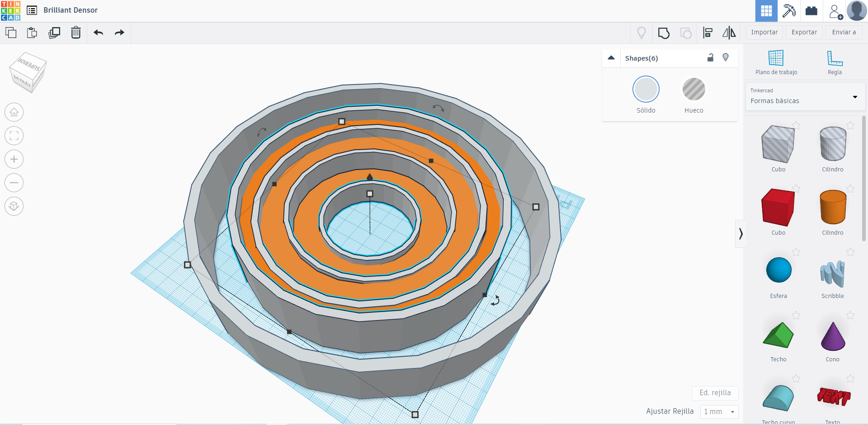Favorite the striped Cilindro with its star

(x=850, y=125)
